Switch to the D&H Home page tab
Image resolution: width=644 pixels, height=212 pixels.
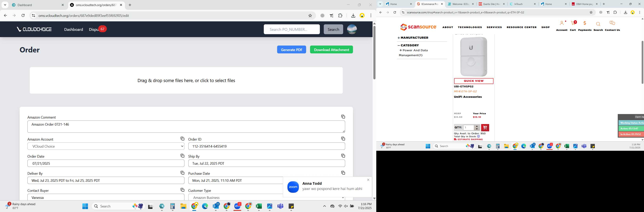[584, 4]
